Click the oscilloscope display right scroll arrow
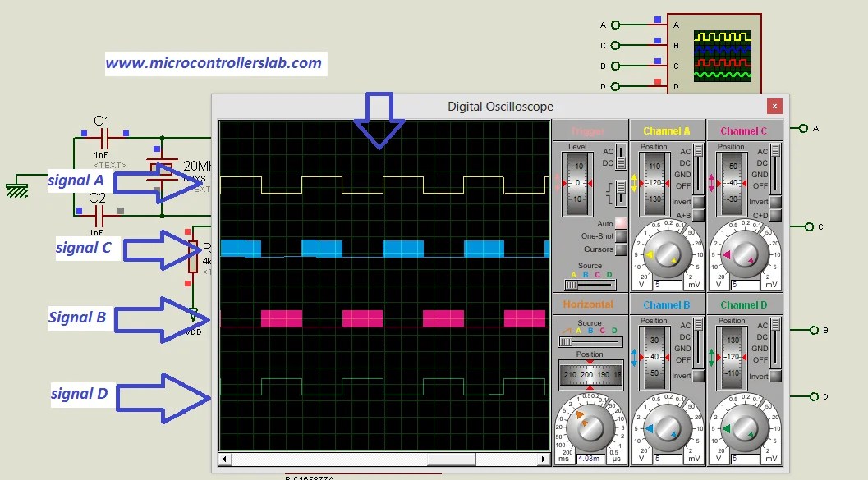The image size is (868, 480). coord(544,459)
